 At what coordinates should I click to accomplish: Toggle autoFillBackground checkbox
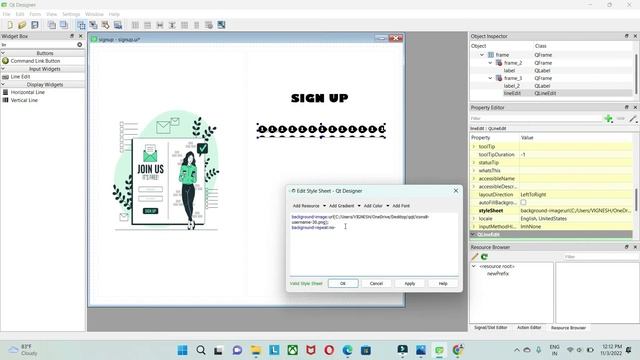[523, 202]
